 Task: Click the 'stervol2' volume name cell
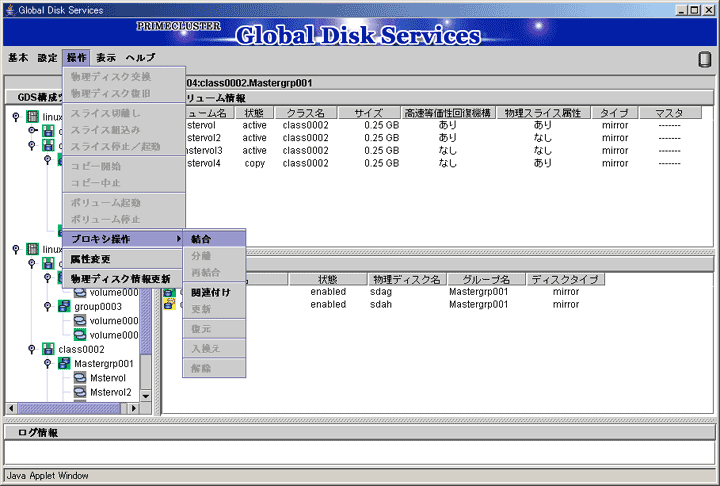click(204, 138)
